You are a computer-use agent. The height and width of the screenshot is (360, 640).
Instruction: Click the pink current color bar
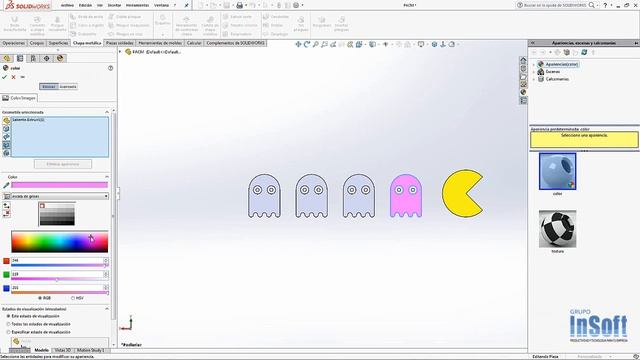tap(60, 185)
